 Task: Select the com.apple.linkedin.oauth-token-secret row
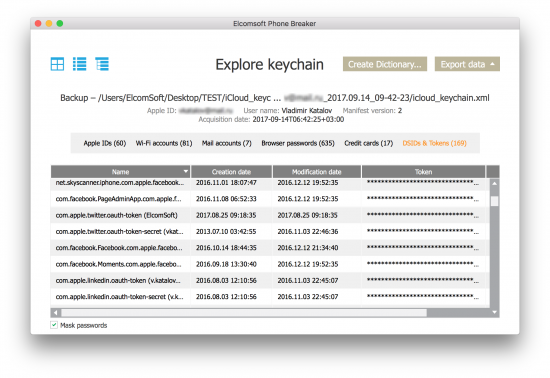click(x=270, y=297)
